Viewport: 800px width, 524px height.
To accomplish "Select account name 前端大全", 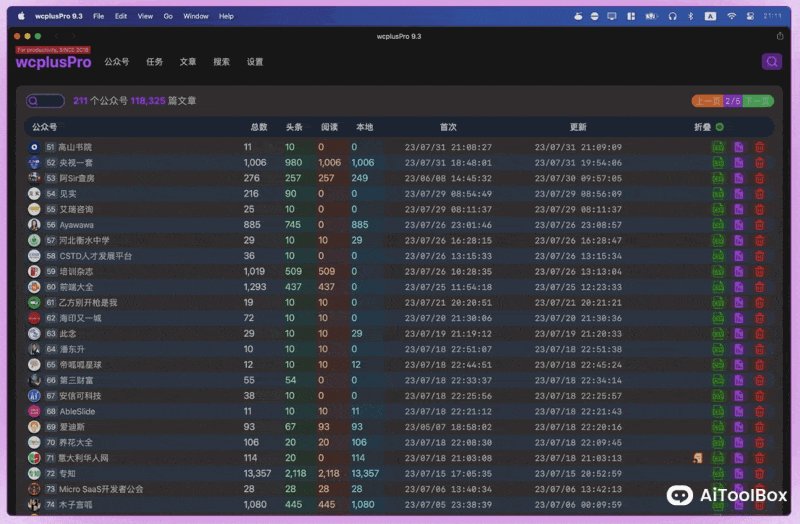I will (x=77, y=287).
